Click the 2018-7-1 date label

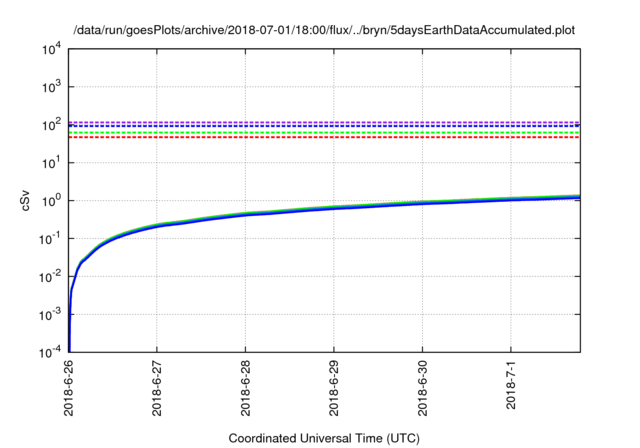point(511,385)
